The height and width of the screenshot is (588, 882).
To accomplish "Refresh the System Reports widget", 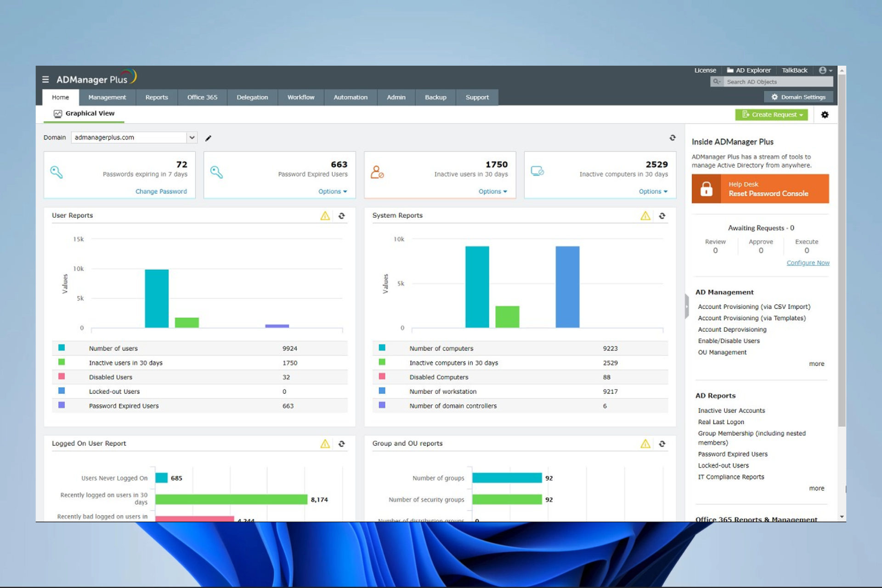I will tap(662, 216).
